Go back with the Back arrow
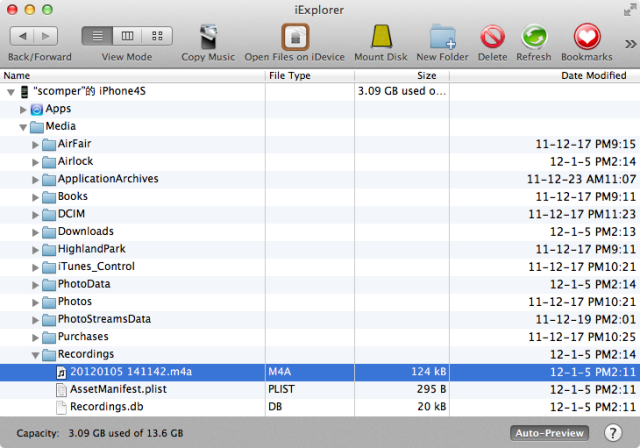640x448 pixels. [22, 36]
